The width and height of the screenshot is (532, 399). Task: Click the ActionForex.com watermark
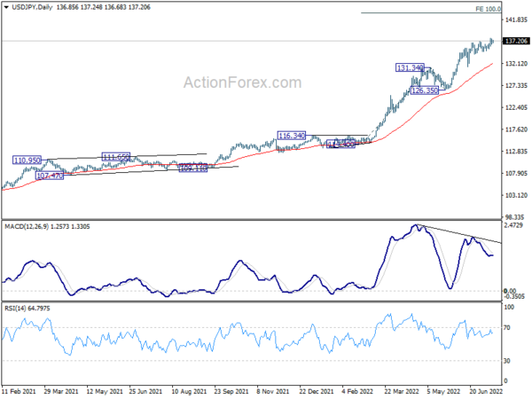click(x=242, y=82)
